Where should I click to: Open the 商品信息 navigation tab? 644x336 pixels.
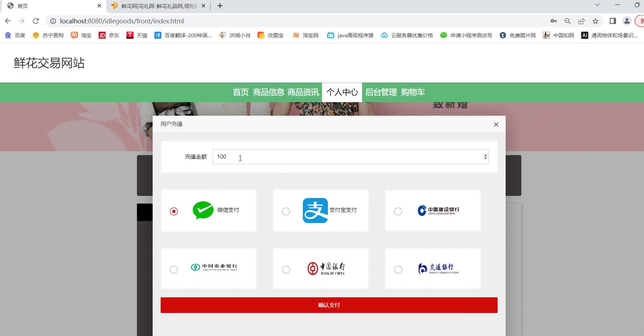coord(269,92)
